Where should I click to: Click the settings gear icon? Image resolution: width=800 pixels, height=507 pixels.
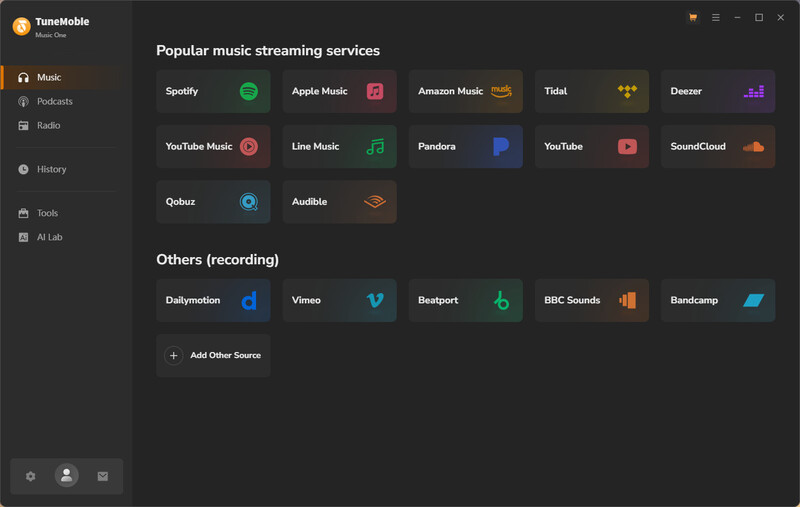(31, 476)
